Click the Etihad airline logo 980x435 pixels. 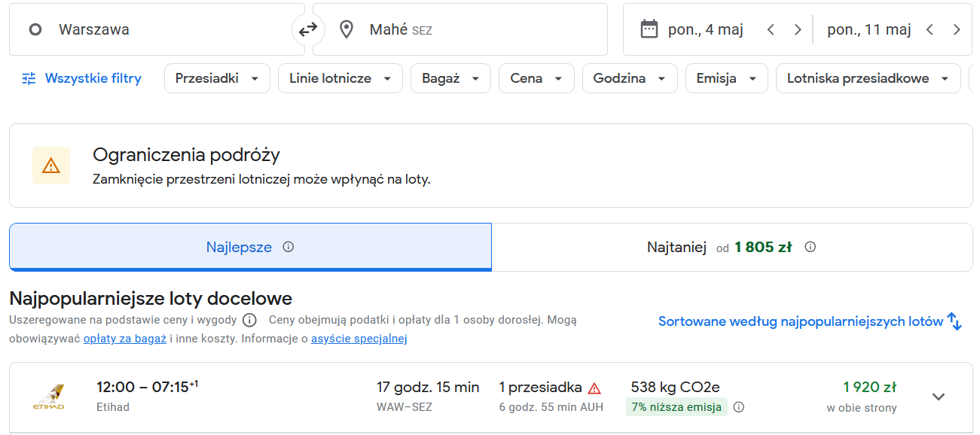tap(48, 397)
